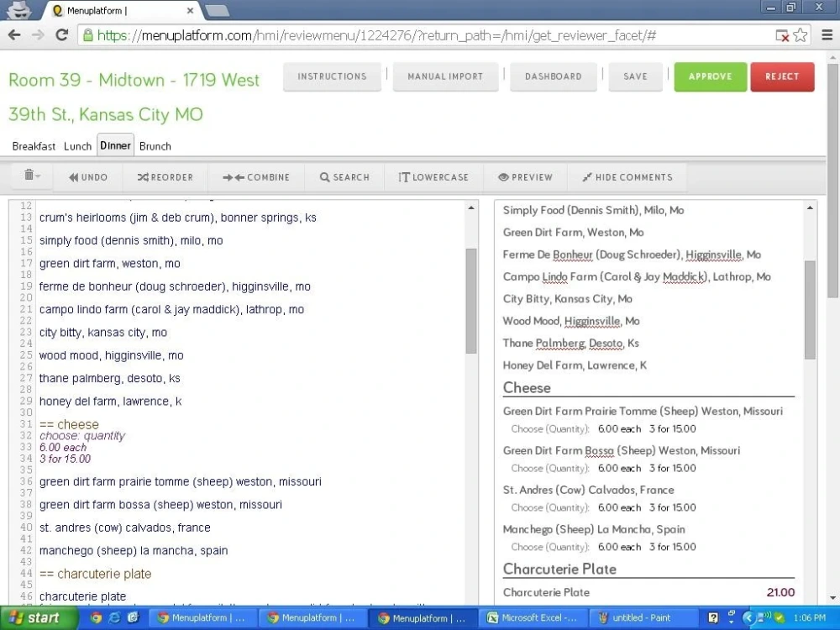Image resolution: width=840 pixels, height=630 pixels.
Task: Approve the menu with green button
Action: [x=711, y=76]
